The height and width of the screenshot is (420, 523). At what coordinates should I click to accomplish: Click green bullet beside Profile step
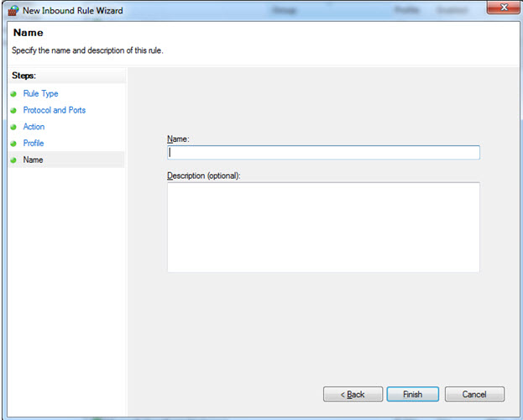pyautogui.click(x=13, y=144)
